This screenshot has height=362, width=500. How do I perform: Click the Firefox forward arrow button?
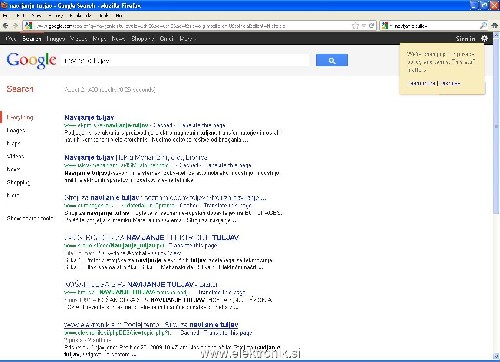tap(15, 26)
